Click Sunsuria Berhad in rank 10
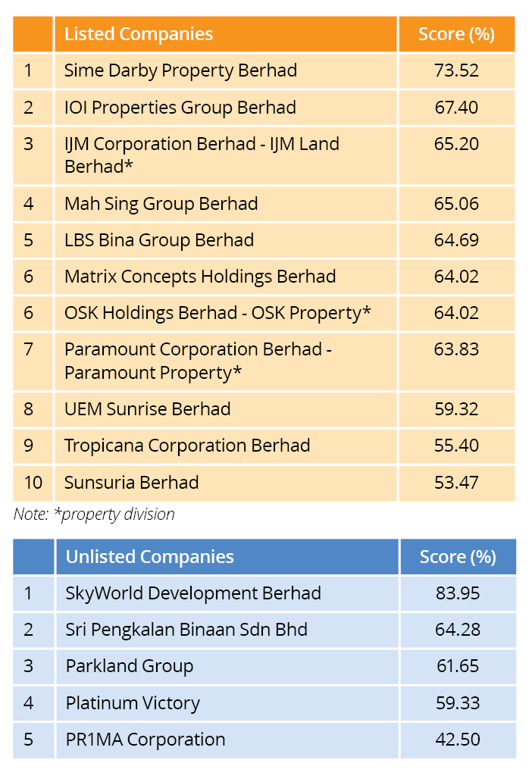532x782 pixels. pos(132,483)
